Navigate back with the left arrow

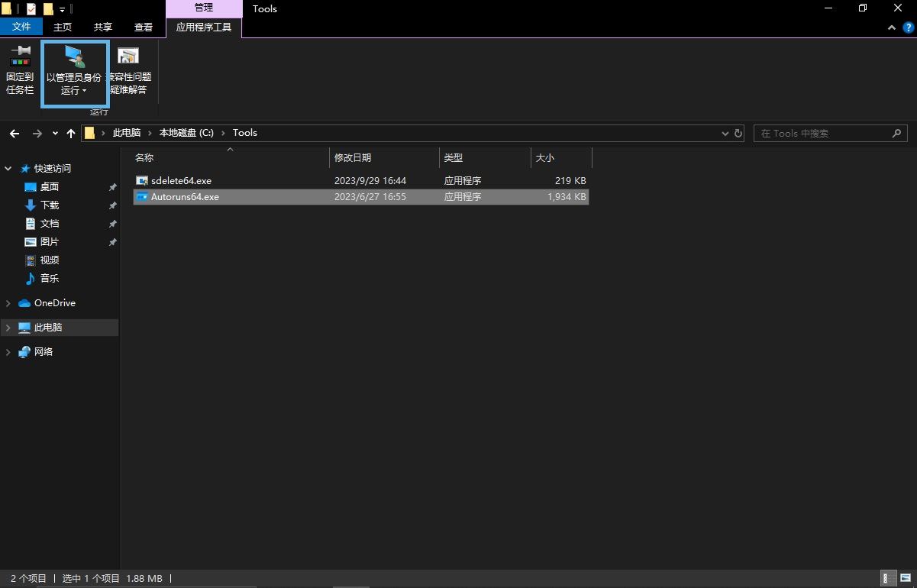coord(15,133)
